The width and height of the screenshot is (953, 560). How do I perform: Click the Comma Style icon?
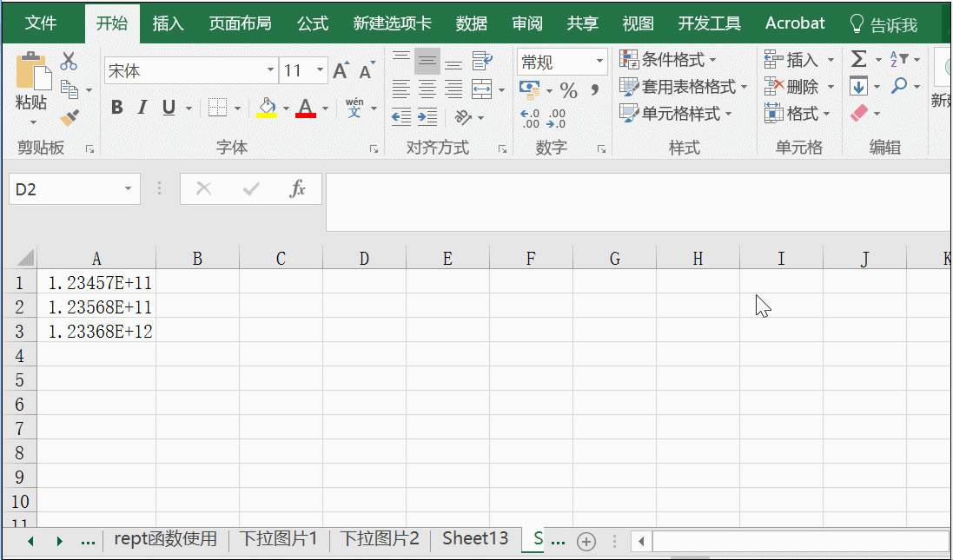click(x=595, y=89)
